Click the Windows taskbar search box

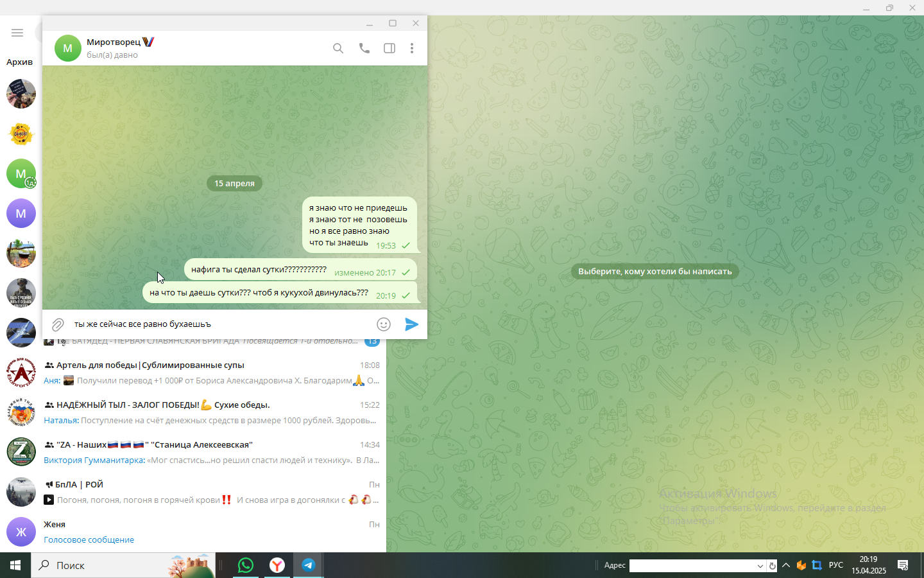point(123,565)
